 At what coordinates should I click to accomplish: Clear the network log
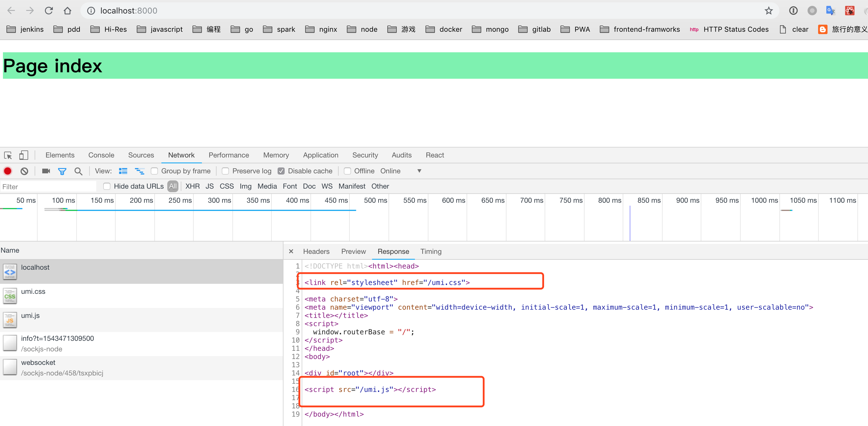(x=24, y=171)
